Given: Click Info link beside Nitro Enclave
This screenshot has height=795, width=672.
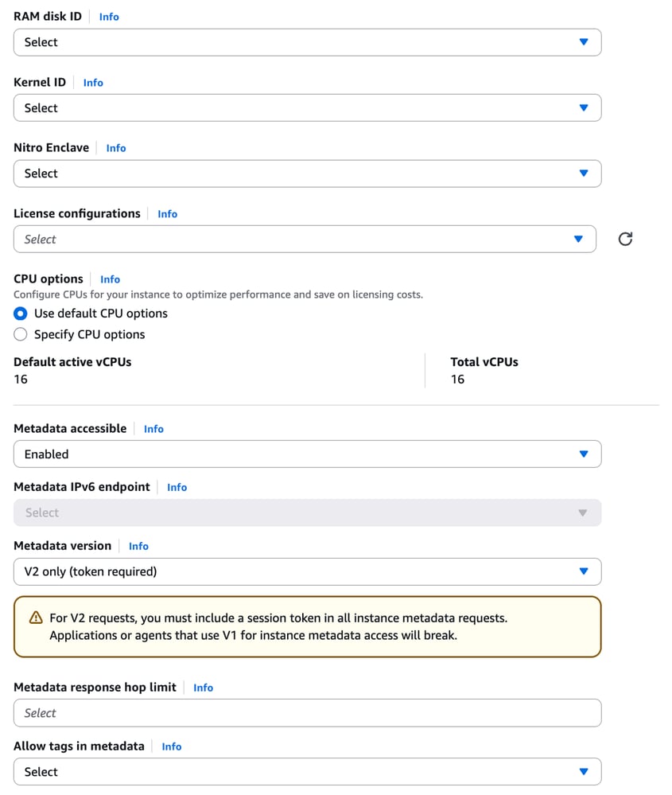Looking at the screenshot, I should point(116,148).
